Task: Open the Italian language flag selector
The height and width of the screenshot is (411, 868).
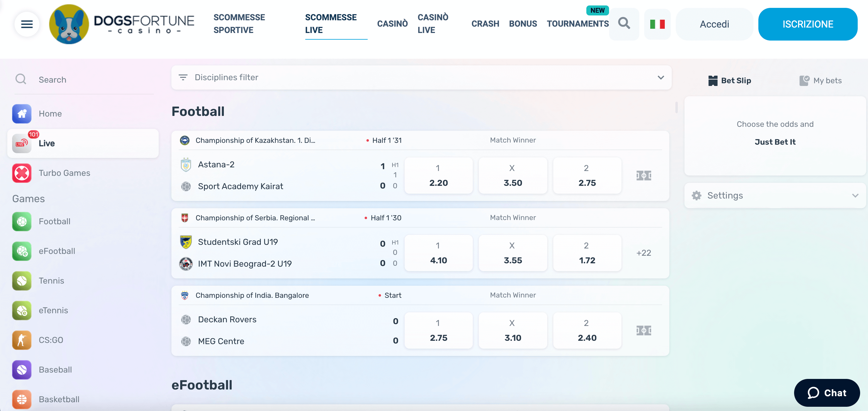Action: tap(657, 24)
